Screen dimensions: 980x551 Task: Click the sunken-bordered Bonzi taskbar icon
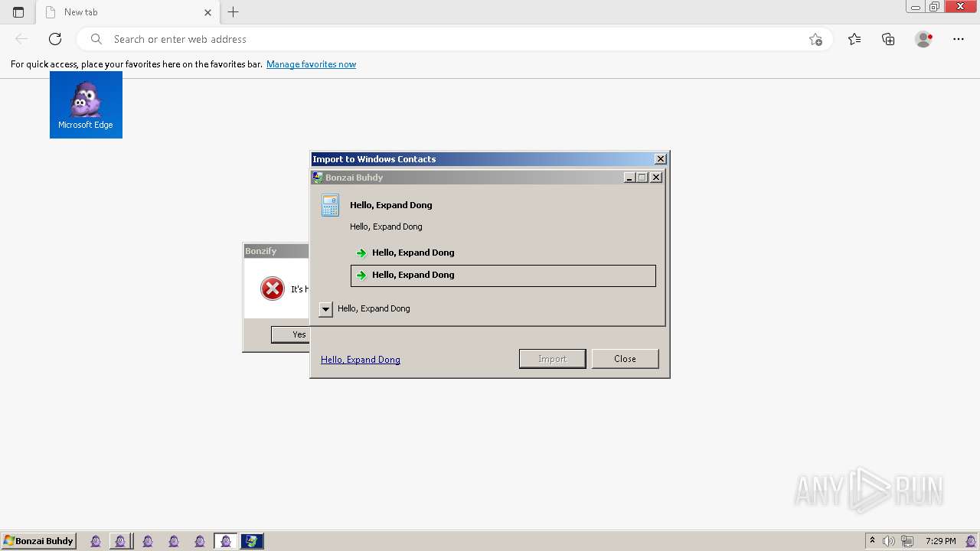click(x=120, y=541)
